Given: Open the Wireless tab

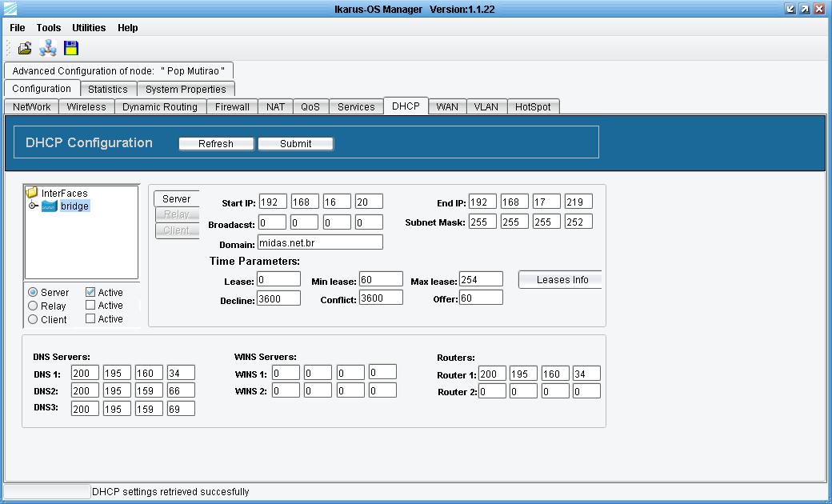Looking at the screenshot, I should click(x=86, y=106).
